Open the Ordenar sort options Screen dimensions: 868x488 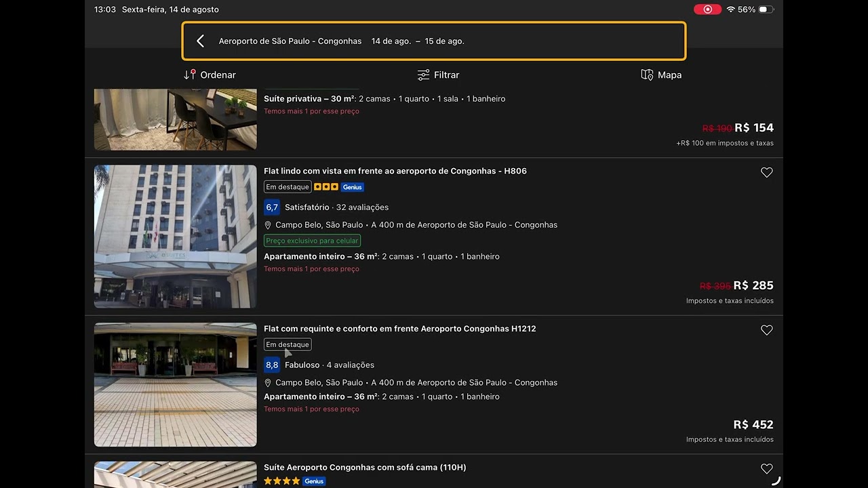click(x=210, y=75)
